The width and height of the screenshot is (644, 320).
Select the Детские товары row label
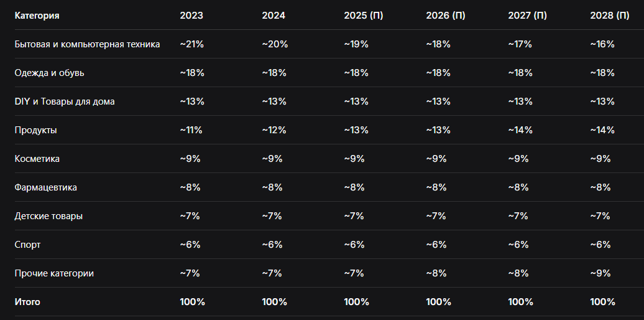point(48,216)
